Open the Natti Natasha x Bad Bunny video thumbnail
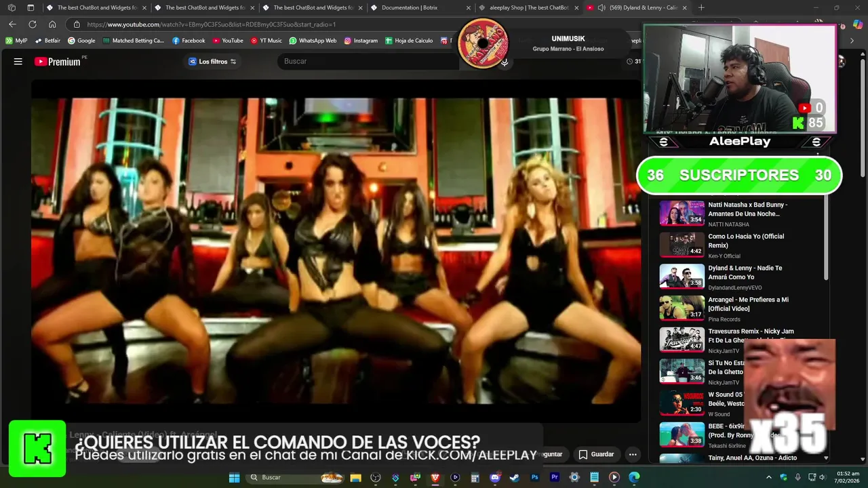The width and height of the screenshot is (868, 488). pyautogui.click(x=682, y=213)
